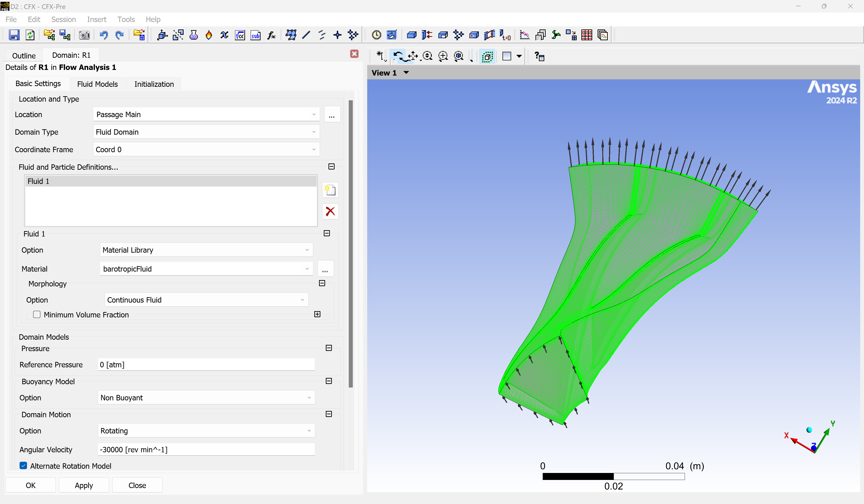Image resolution: width=864 pixels, height=504 pixels.
Task: Click the Save Case floppy disk icon
Action: [x=14, y=35]
